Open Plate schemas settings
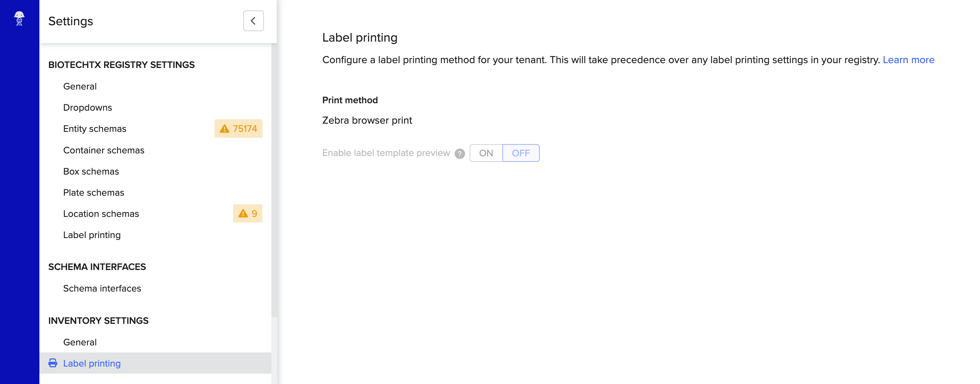Image resolution: width=980 pixels, height=384 pixels. [94, 192]
